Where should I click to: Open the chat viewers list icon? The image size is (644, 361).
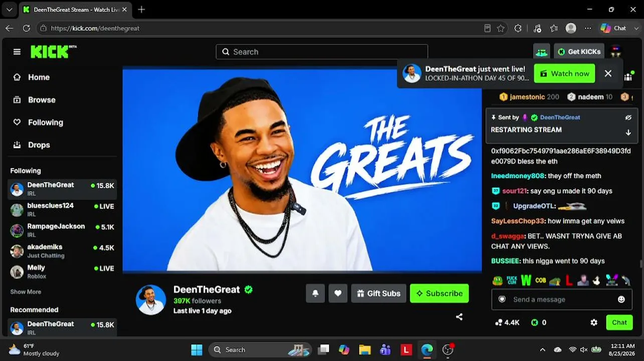tap(628, 77)
